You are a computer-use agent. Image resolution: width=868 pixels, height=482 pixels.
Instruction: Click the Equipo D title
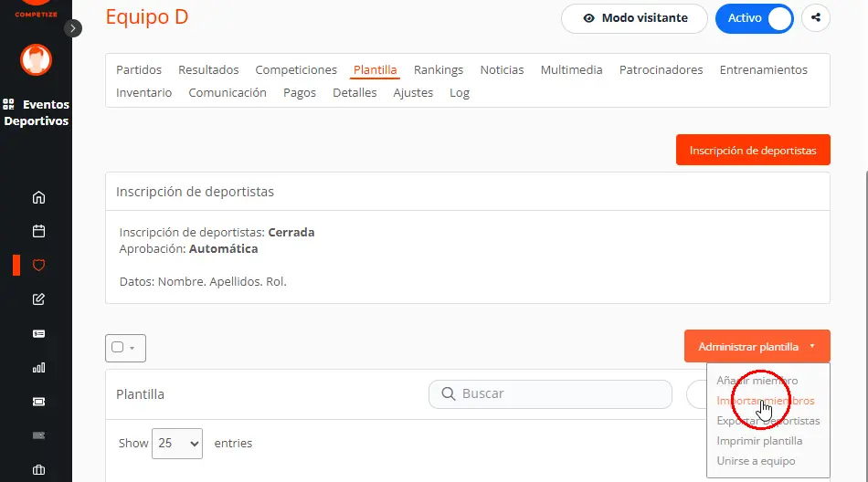(147, 16)
